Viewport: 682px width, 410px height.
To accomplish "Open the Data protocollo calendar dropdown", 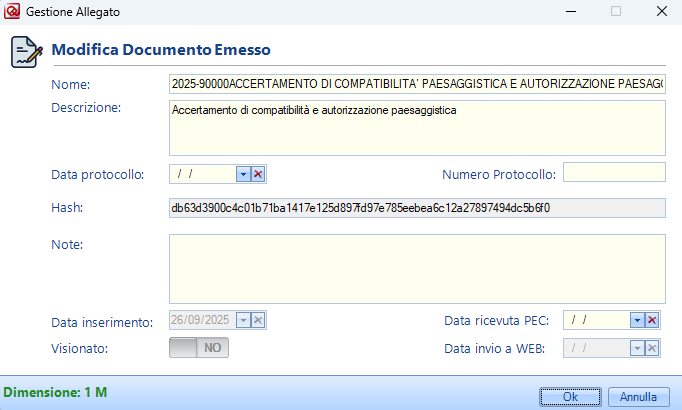I will click(x=243, y=174).
